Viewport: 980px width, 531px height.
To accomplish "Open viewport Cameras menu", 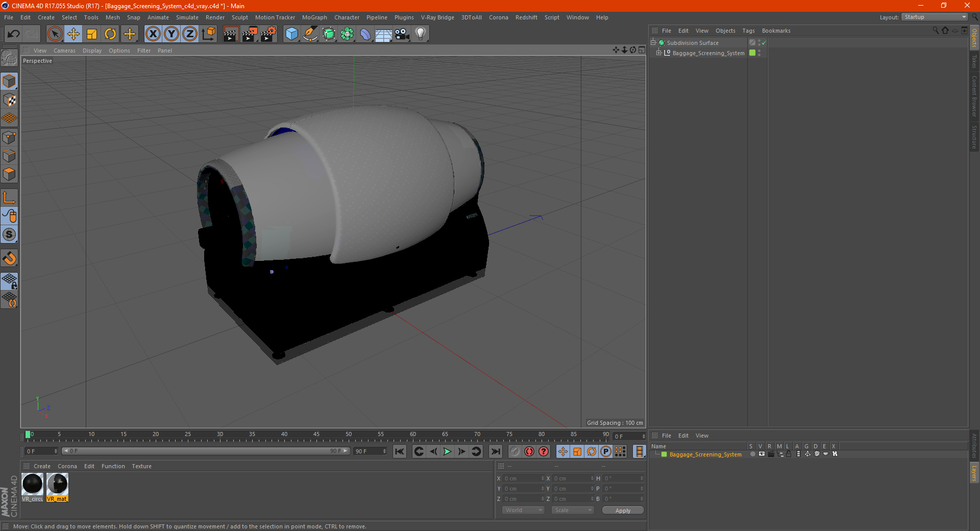I will click(64, 51).
